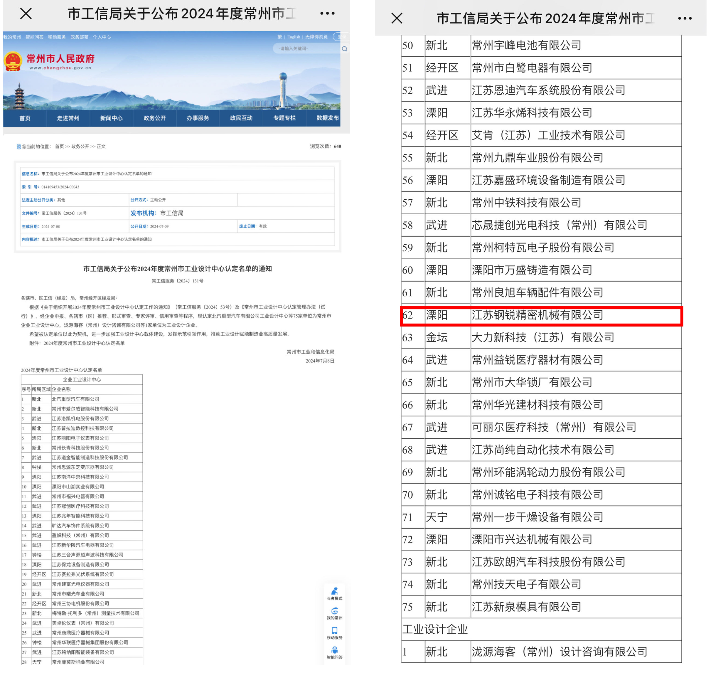Click the 登录 login button
This screenshot has height=700, width=728.
342,37
